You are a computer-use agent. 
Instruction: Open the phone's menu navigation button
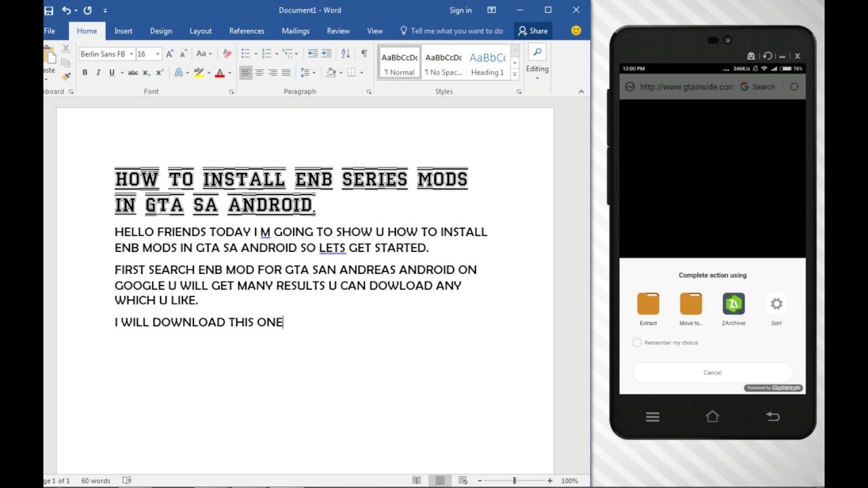[x=652, y=417]
